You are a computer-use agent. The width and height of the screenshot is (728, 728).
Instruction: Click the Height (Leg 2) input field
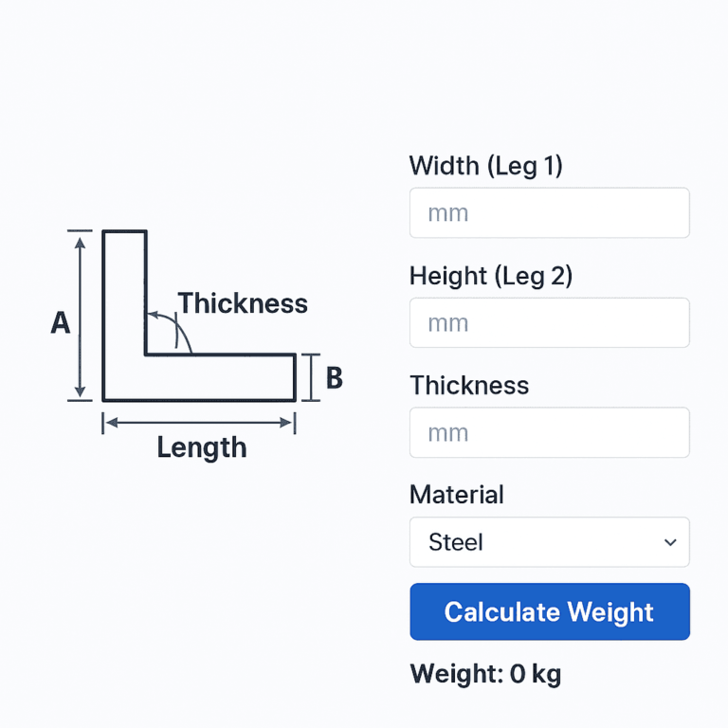click(549, 323)
